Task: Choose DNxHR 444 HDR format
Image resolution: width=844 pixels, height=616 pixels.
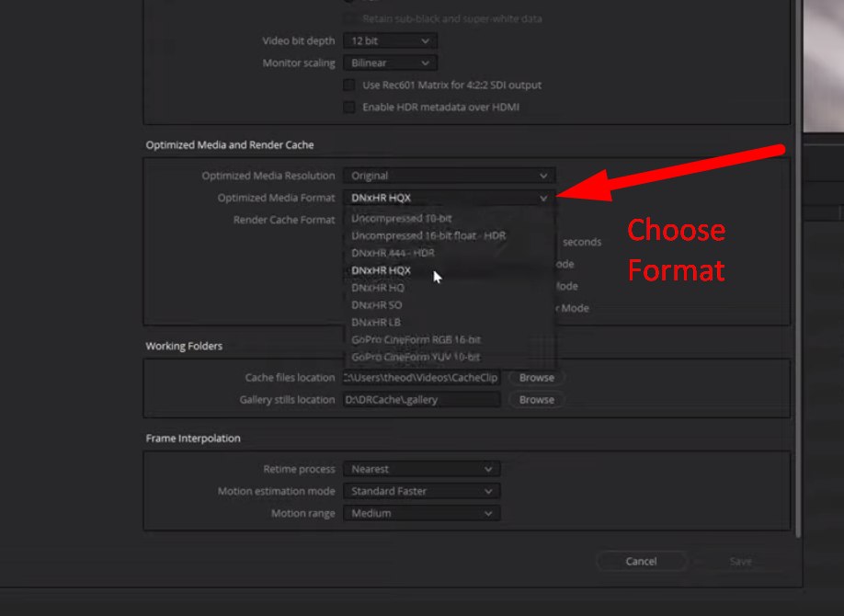Action: pyautogui.click(x=393, y=253)
